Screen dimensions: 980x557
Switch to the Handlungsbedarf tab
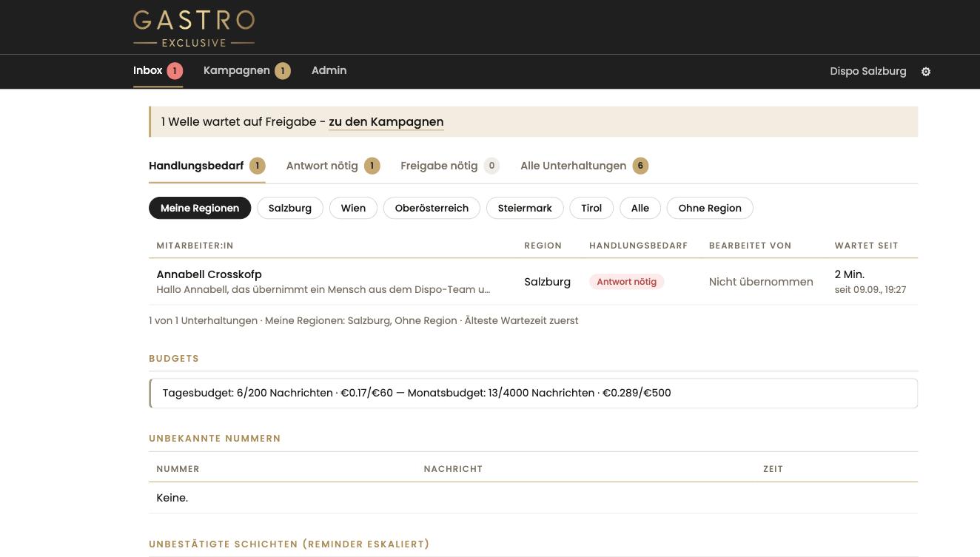point(207,166)
